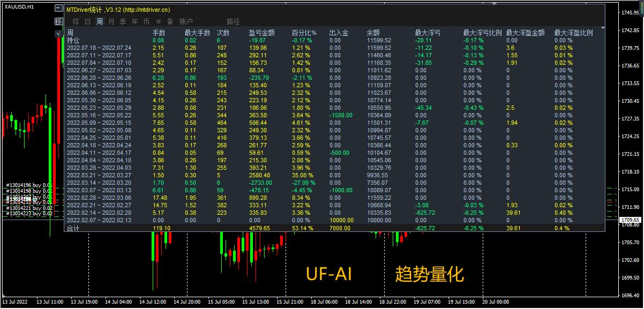This screenshot has height=309, width=644.
Task: Click the 最大浮亏 column header
Action: (x=428, y=33)
